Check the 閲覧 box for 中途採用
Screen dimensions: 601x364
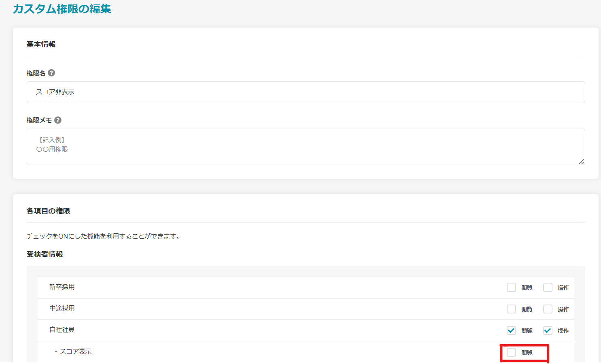coord(511,309)
